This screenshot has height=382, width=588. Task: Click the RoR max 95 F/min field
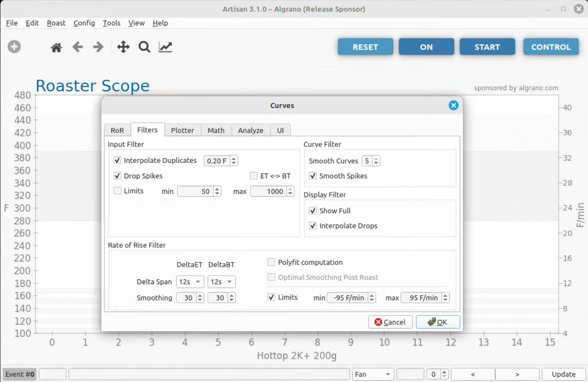pyautogui.click(x=421, y=297)
